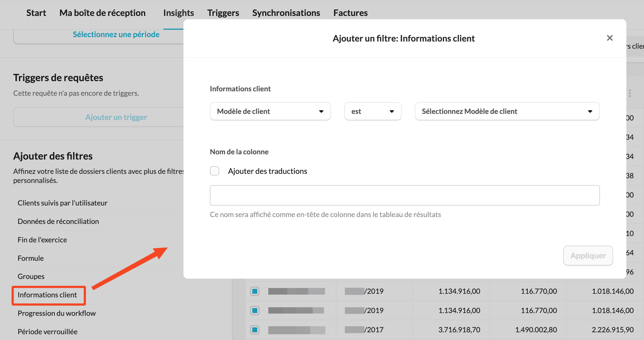The width and height of the screenshot is (644, 340).
Task: Go to Synchronisations tab
Action: (286, 13)
